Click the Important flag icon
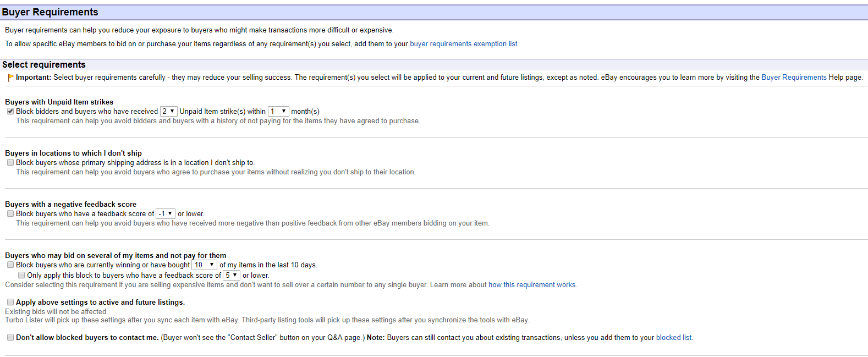868x357 pixels. coord(10,78)
